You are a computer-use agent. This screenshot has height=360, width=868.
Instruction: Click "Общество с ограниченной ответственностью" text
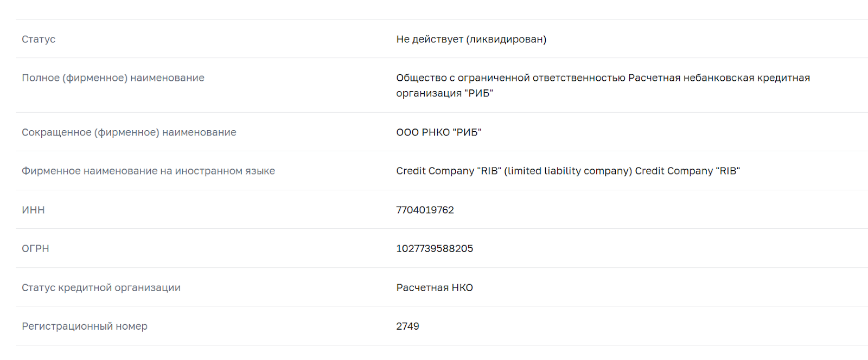[510, 78]
